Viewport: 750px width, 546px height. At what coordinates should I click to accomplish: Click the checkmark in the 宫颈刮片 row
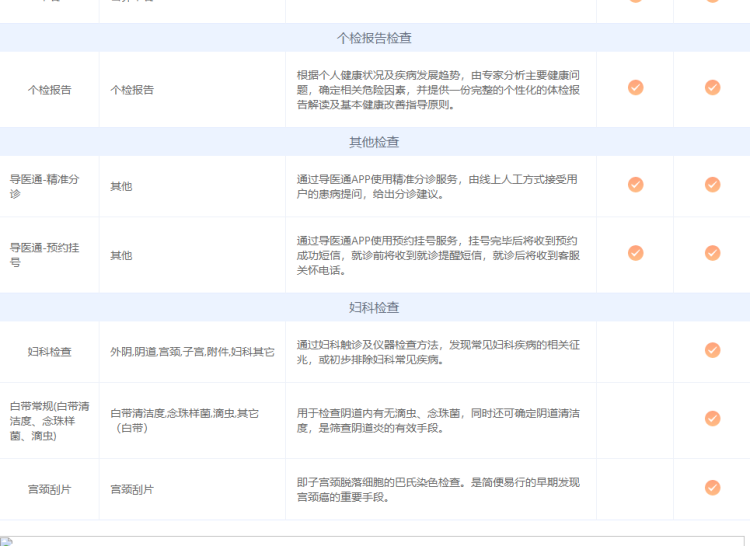[x=712, y=488]
